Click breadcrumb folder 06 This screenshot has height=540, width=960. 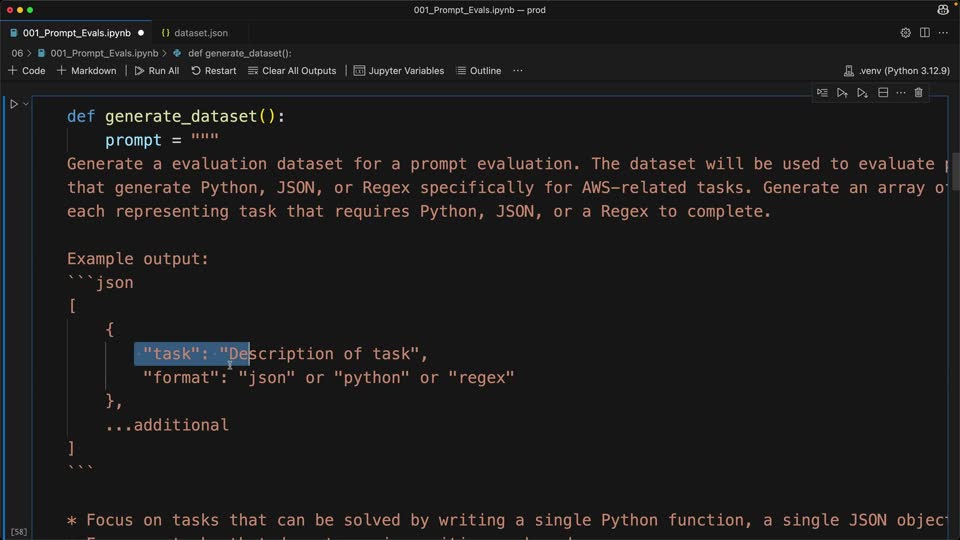pos(17,53)
